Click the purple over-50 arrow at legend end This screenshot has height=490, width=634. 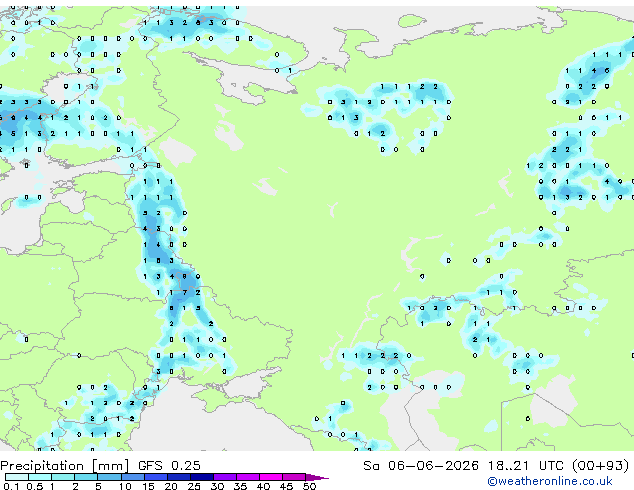tap(317, 478)
